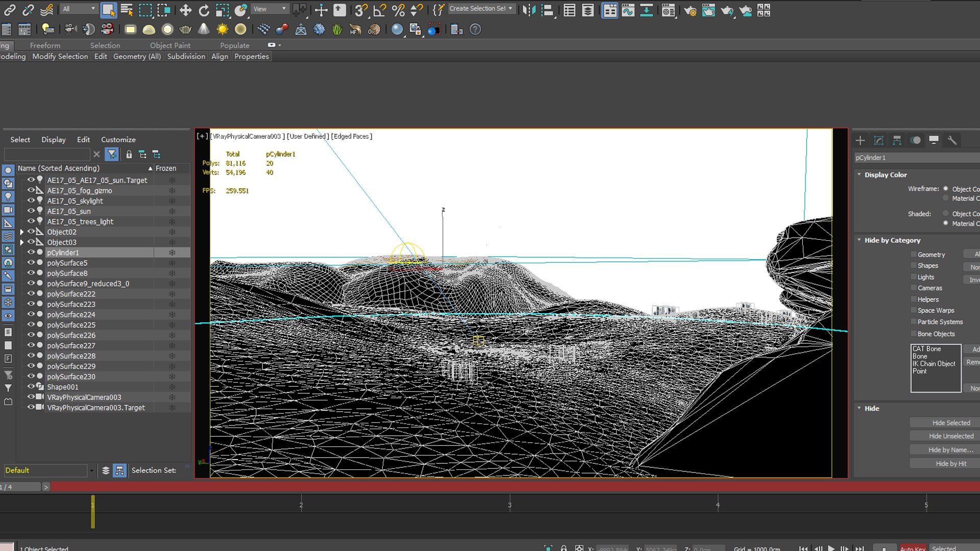980x551 pixels.
Task: Toggle the Angle Snap tool
Action: point(379,10)
